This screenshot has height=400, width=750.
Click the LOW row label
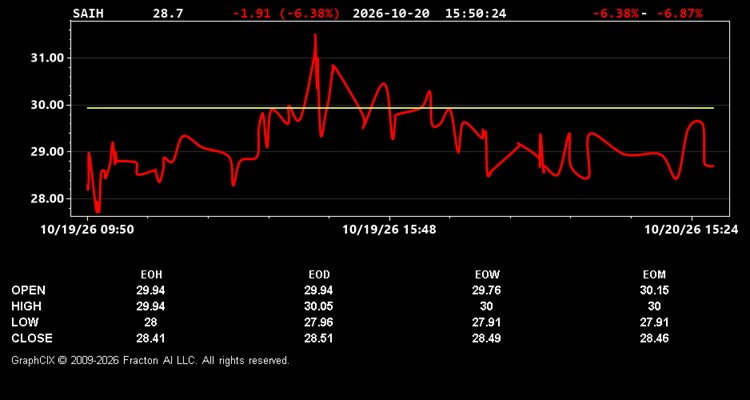[x=25, y=322]
